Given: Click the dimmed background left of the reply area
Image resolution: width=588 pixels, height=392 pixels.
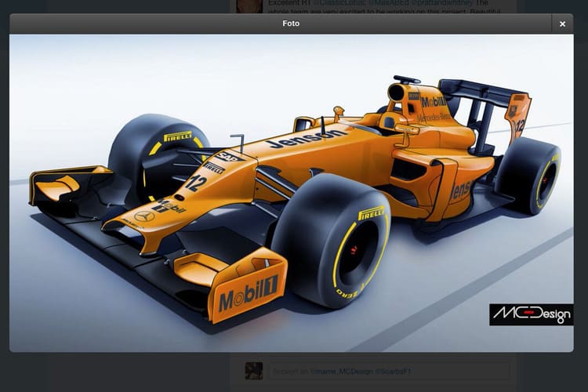Looking at the screenshot, I should [x=118, y=371].
